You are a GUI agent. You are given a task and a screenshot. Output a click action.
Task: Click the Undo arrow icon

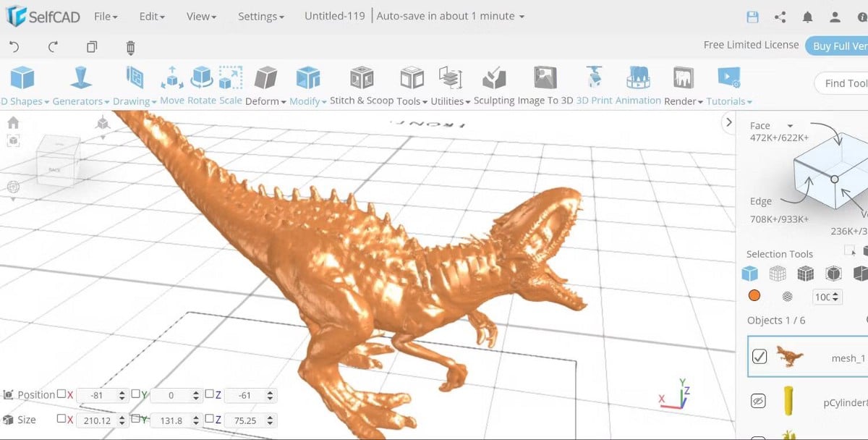click(x=14, y=47)
